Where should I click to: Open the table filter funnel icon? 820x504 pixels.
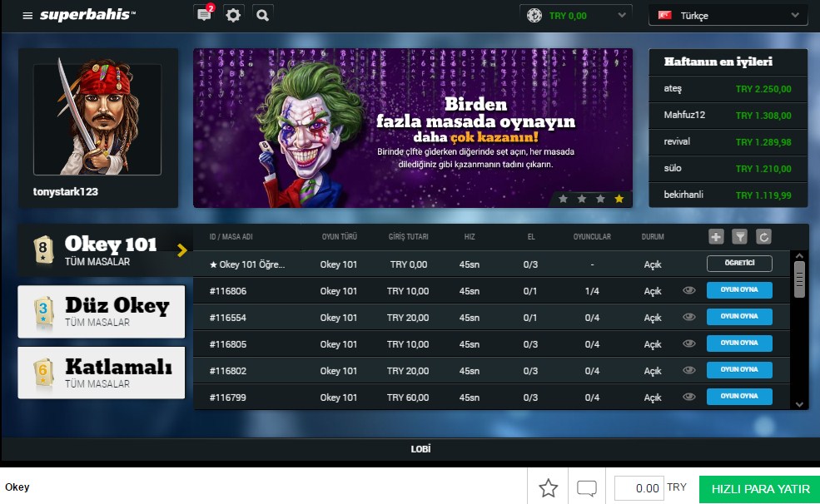click(739, 237)
